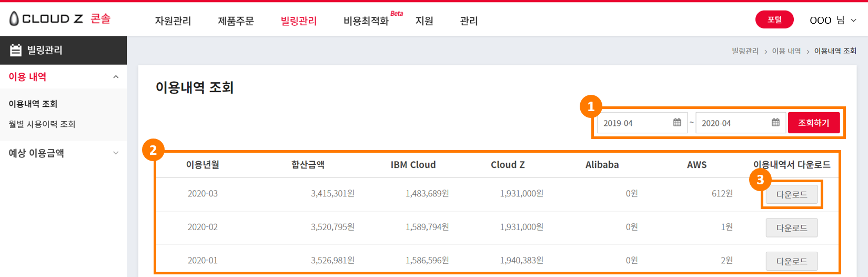This screenshot has height=277, width=868.
Task: Click the 이용내역서 다운로드 column header
Action: coord(792,165)
